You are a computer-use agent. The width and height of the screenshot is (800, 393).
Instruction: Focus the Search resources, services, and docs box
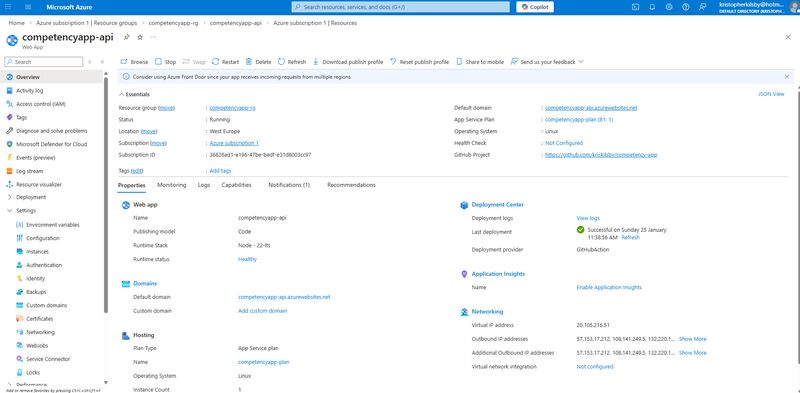[401, 7]
